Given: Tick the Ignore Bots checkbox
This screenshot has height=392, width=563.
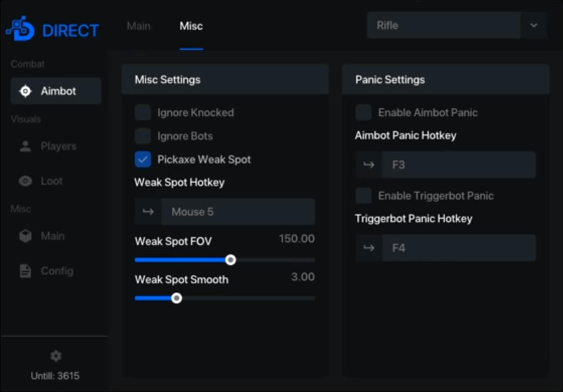Looking at the screenshot, I should pos(143,136).
